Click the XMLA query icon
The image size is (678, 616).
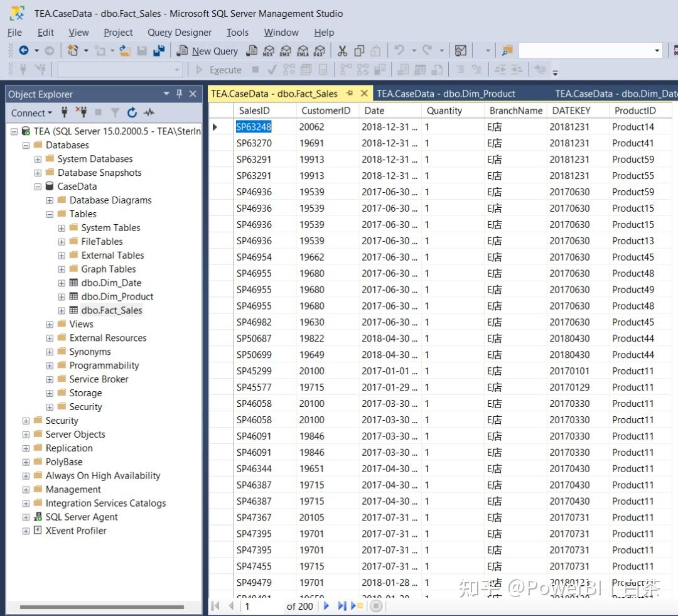[303, 51]
